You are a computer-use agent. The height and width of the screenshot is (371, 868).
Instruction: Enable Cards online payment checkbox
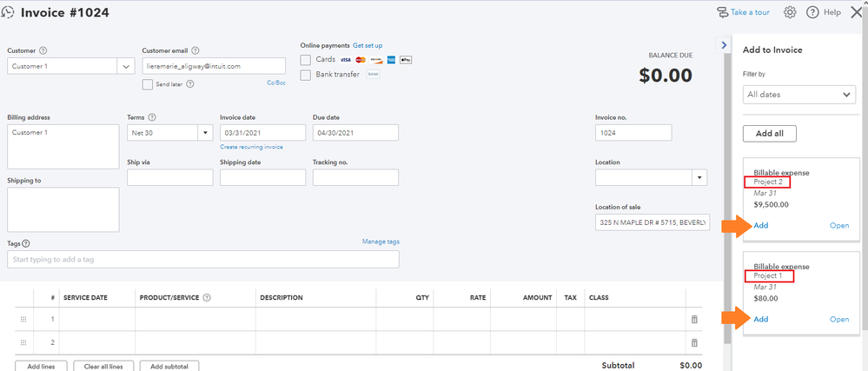pyautogui.click(x=306, y=60)
